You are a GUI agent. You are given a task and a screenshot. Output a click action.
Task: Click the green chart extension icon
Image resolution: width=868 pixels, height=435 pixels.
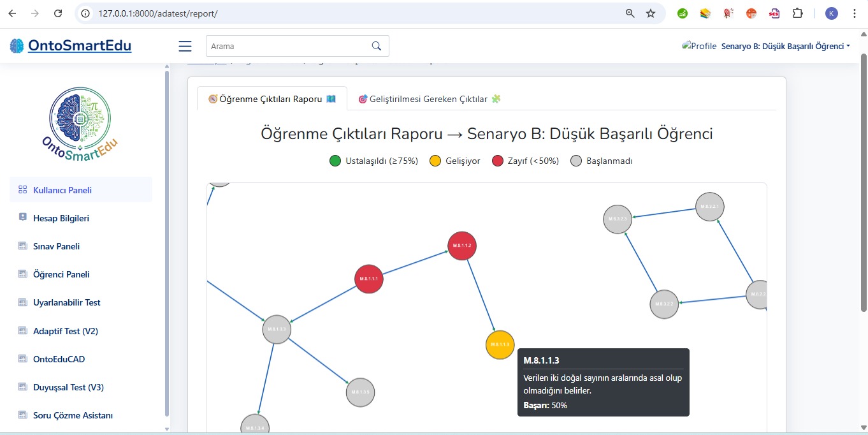pyautogui.click(x=683, y=13)
